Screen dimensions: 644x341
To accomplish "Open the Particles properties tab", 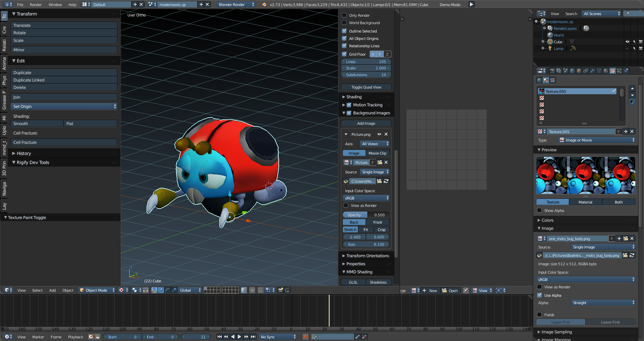I will (x=619, y=71).
